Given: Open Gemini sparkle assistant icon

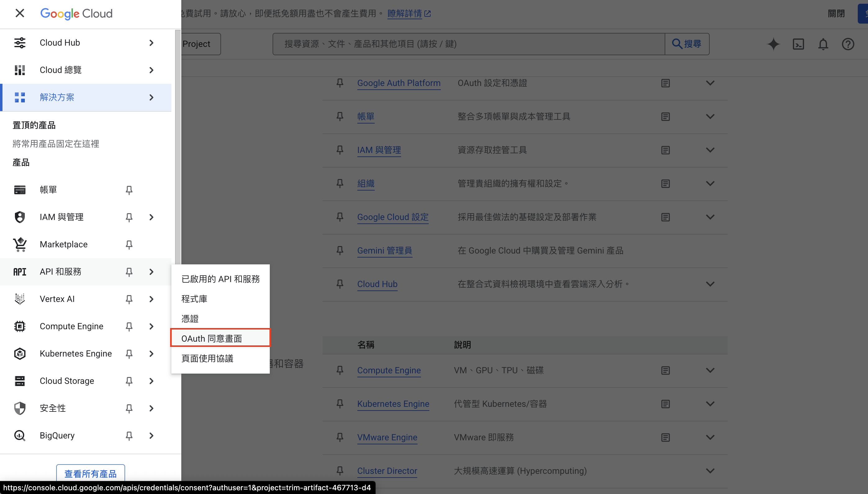Looking at the screenshot, I should 773,44.
